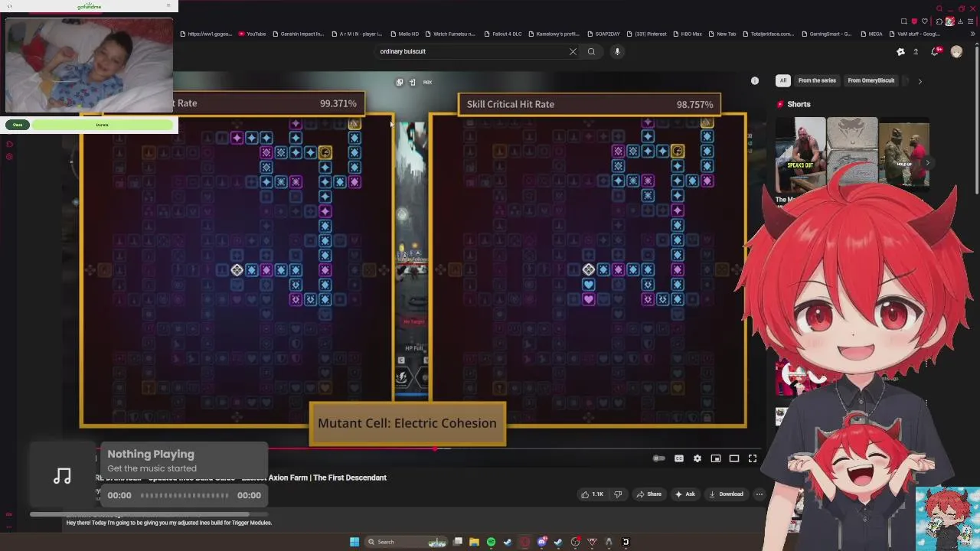980x551 pixels.
Task: Clear the YouTube search box text
Action: 573,51
